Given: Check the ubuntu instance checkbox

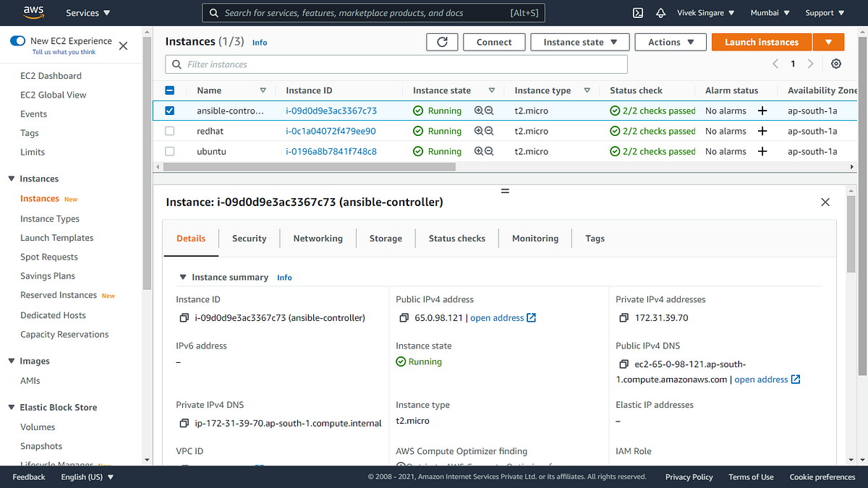Looking at the screenshot, I should [170, 151].
